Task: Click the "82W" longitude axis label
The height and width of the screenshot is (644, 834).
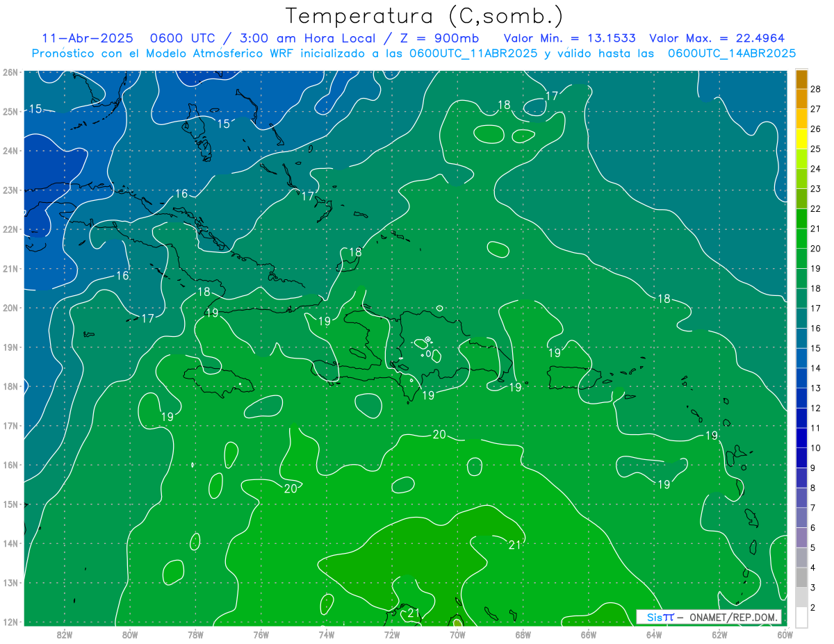Action: [x=65, y=634]
